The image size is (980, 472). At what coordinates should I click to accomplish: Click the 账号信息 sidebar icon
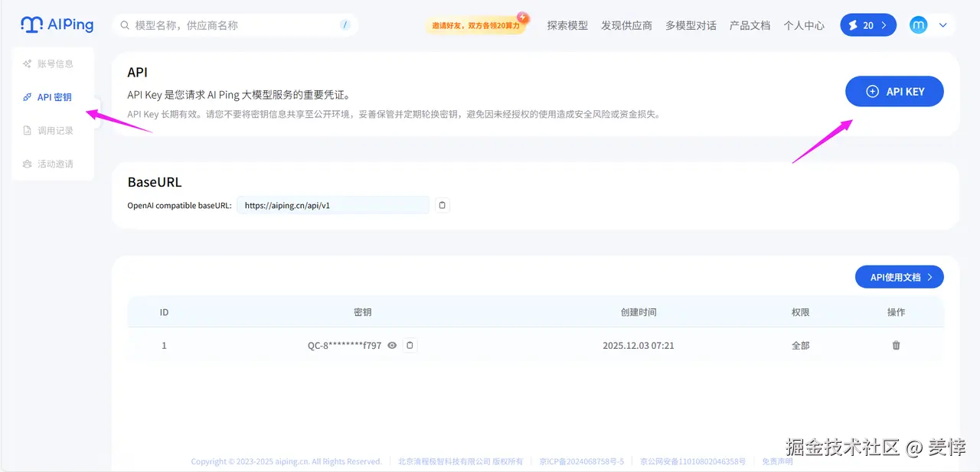click(28, 63)
